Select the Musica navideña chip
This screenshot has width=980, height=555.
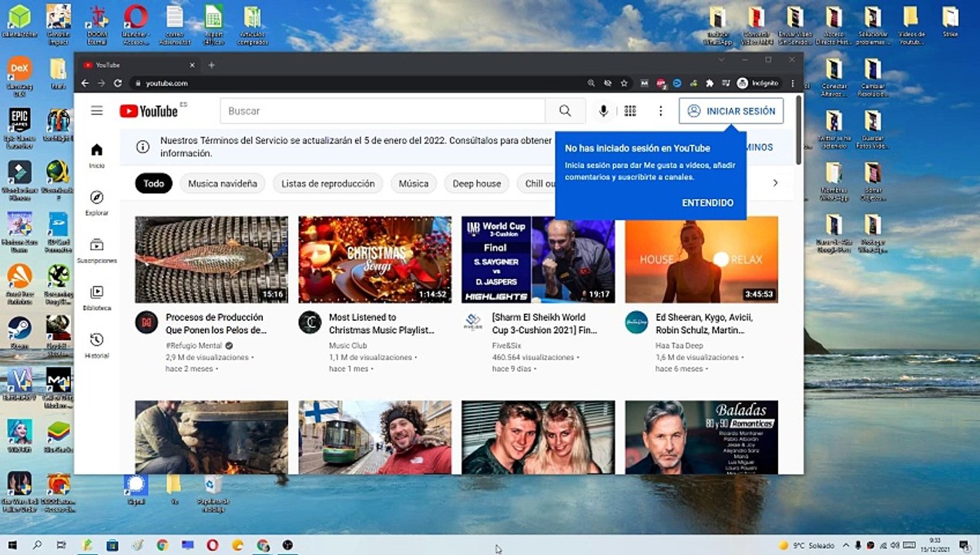[x=223, y=183]
